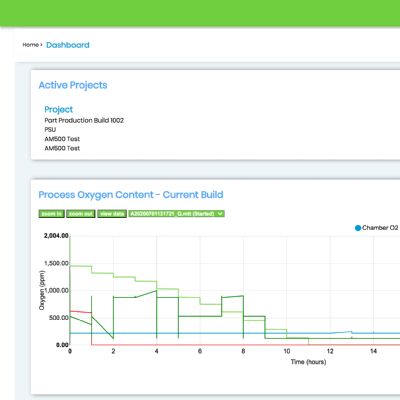This screenshot has width=400, height=400.
Task: Click the Oxygen (ppm) axis title
Action: 42,290
